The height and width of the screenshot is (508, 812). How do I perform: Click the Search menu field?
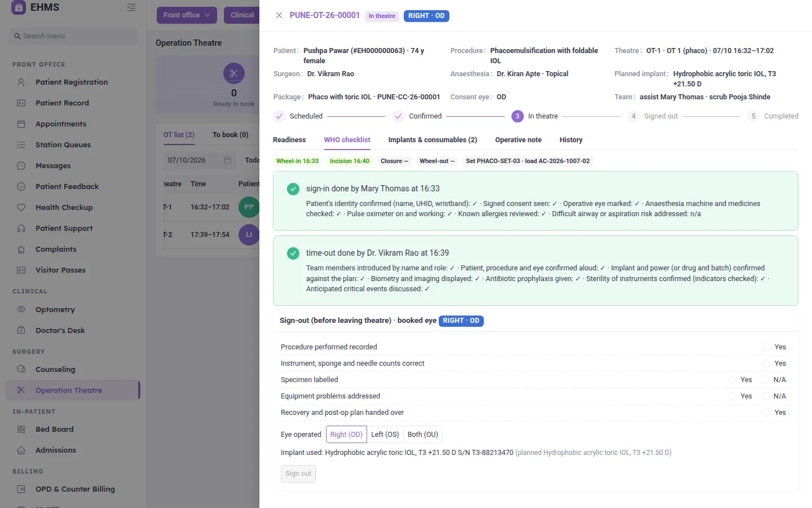pyautogui.click(x=73, y=36)
